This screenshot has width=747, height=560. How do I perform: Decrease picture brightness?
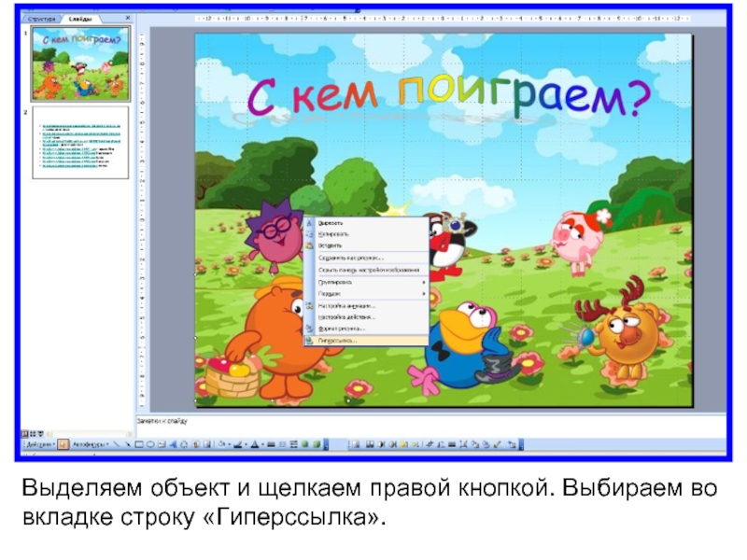point(415,445)
